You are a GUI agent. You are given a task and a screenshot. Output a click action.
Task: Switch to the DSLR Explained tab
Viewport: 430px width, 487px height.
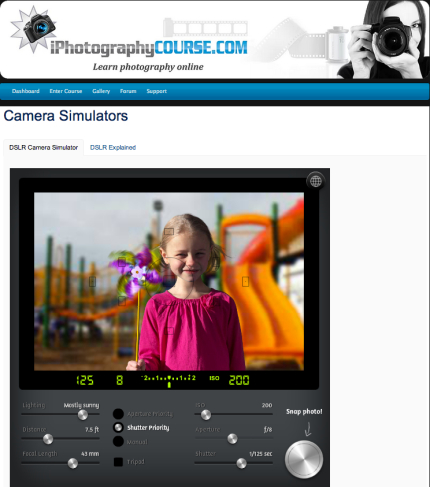[x=113, y=147]
